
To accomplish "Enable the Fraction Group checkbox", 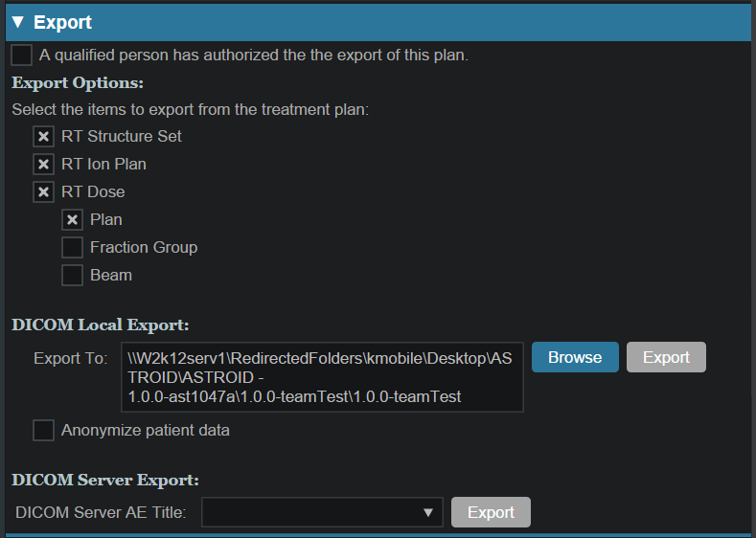I will pyautogui.click(x=72, y=248).
